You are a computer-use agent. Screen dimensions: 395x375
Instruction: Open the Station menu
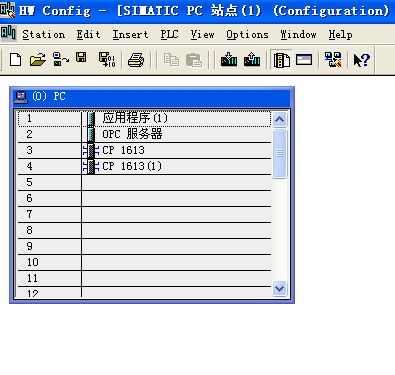point(44,34)
